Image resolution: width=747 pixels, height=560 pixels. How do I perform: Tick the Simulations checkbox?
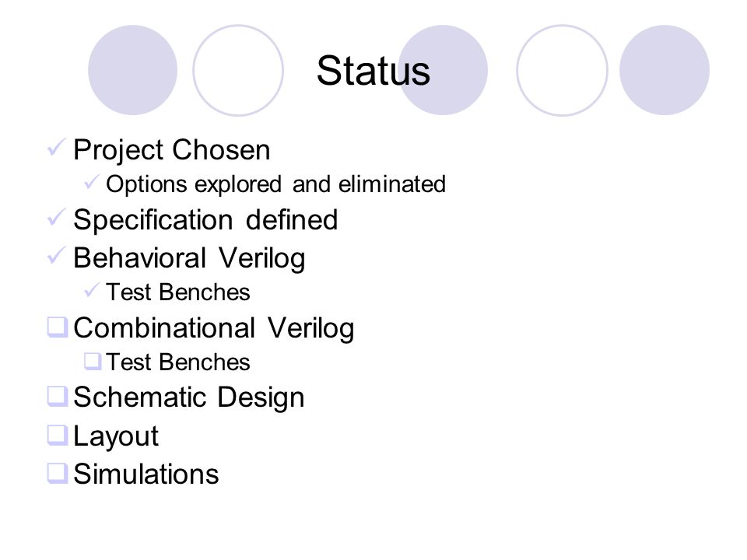58,473
